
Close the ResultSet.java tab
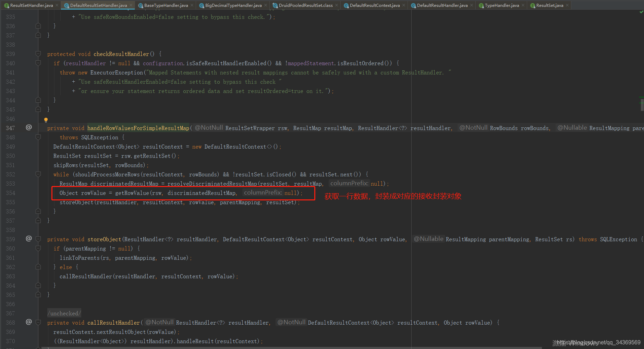[567, 5]
